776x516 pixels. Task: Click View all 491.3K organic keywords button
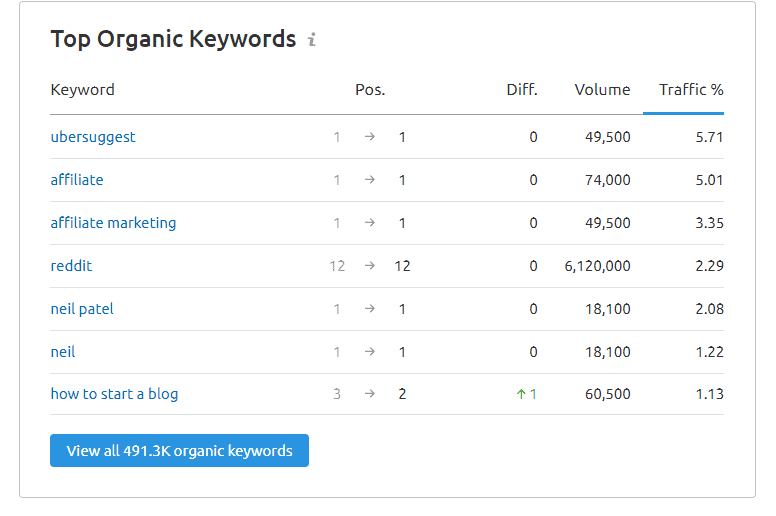click(x=179, y=451)
